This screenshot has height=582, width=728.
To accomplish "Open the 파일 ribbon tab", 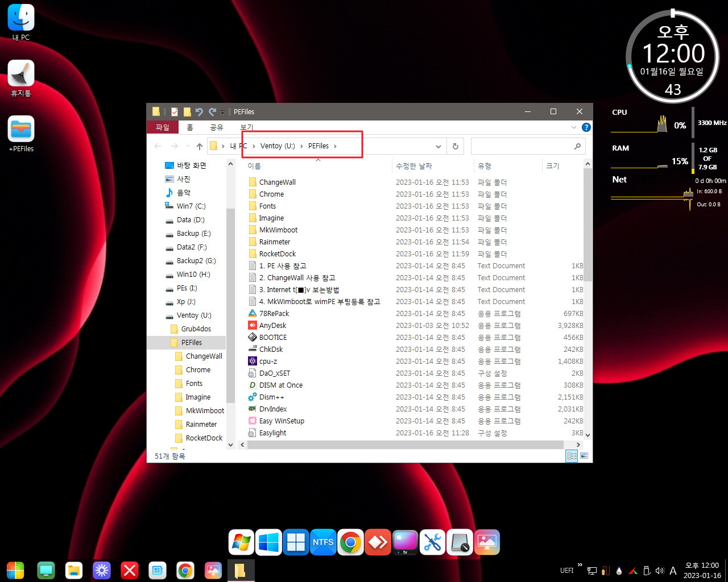I will (163, 127).
